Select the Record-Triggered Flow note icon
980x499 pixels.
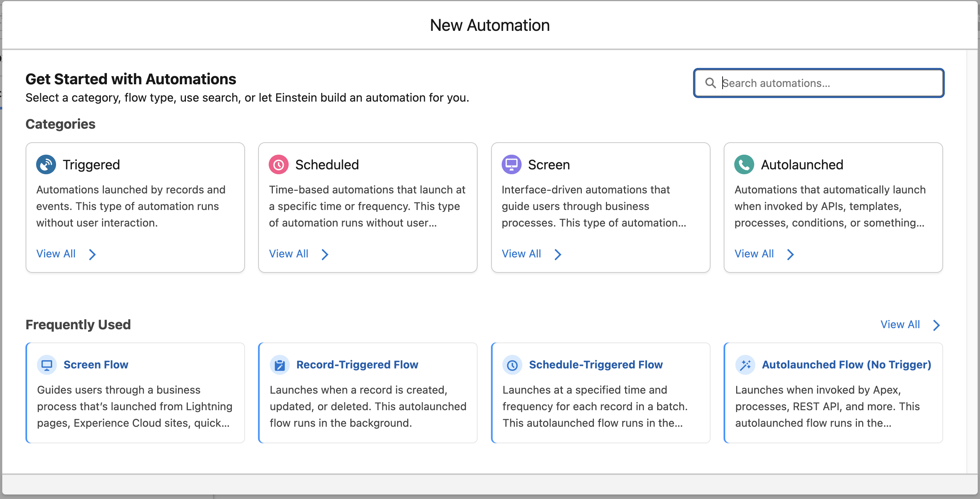pos(280,364)
